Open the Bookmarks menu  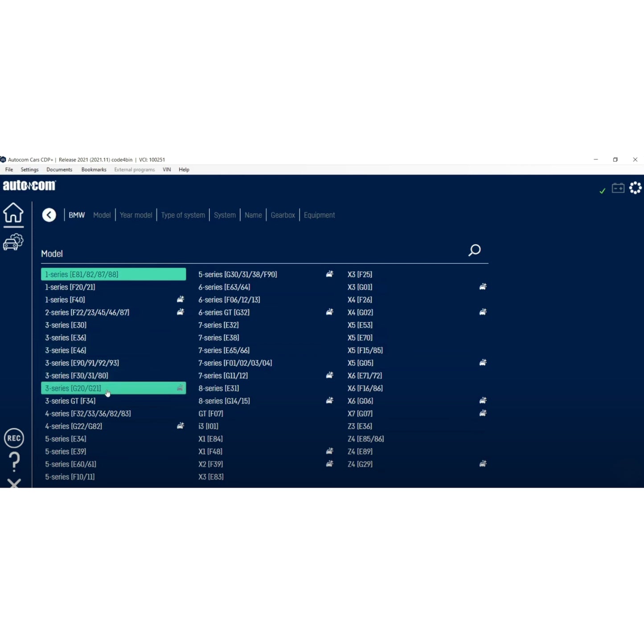[94, 170]
